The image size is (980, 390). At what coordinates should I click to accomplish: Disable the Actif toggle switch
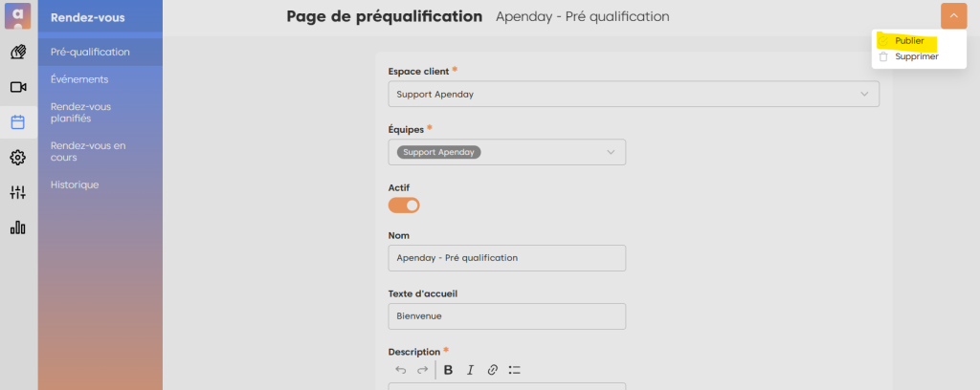click(404, 205)
